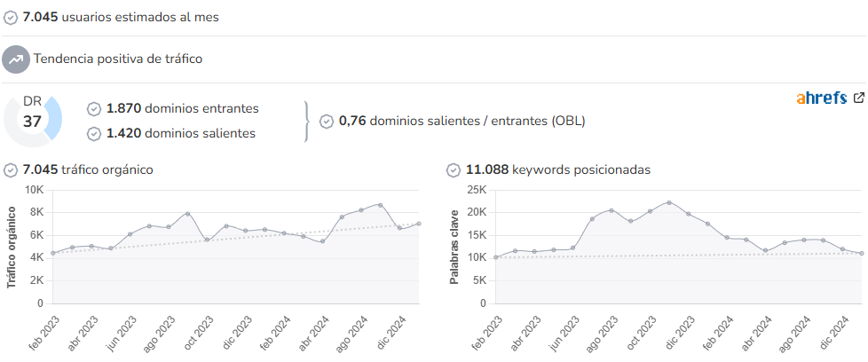Select '7.045 usuarios estimados al mes' text
The width and height of the screenshot is (868, 362).
point(121,17)
